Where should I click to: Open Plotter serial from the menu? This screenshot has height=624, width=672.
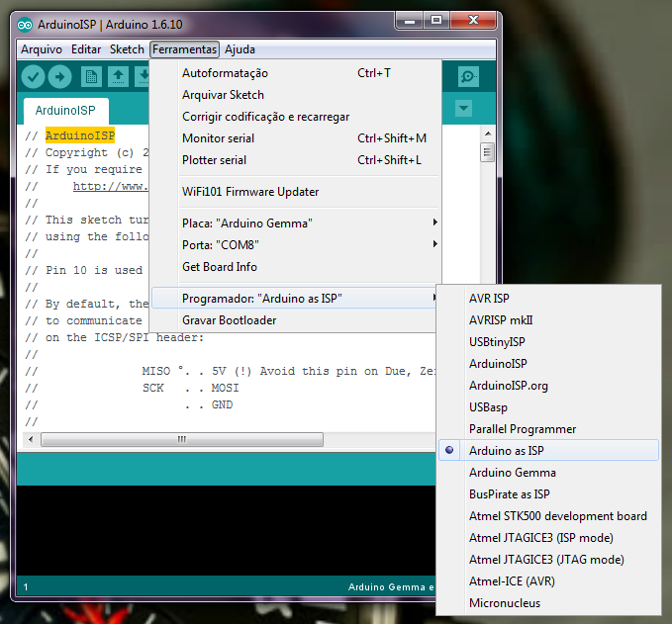pos(296,160)
